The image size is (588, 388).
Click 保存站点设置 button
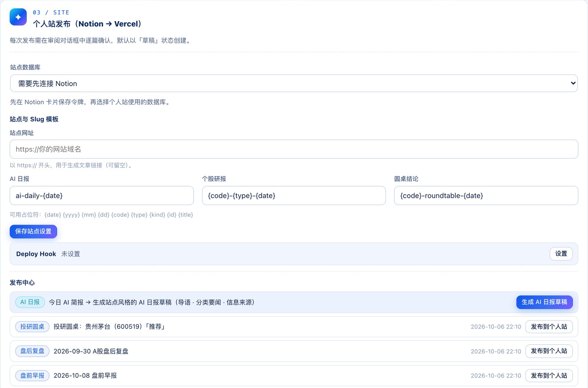click(x=33, y=231)
